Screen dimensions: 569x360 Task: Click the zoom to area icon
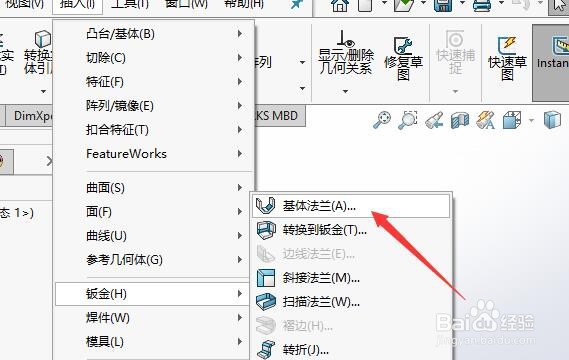pos(408,120)
